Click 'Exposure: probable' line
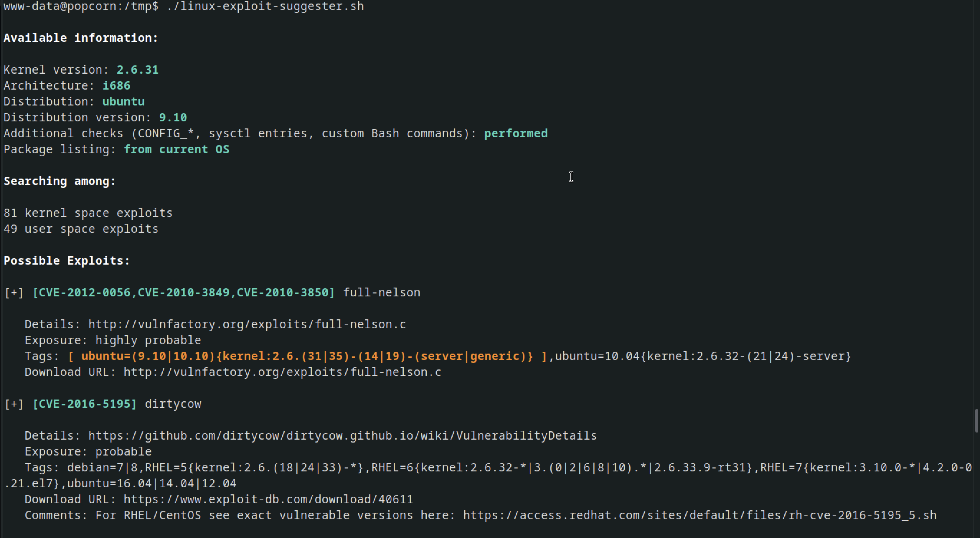This screenshot has width=980, height=538. coord(88,452)
